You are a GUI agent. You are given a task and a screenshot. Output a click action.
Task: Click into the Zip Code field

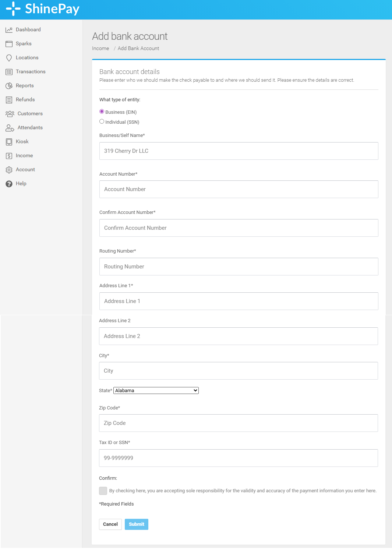tap(239, 423)
